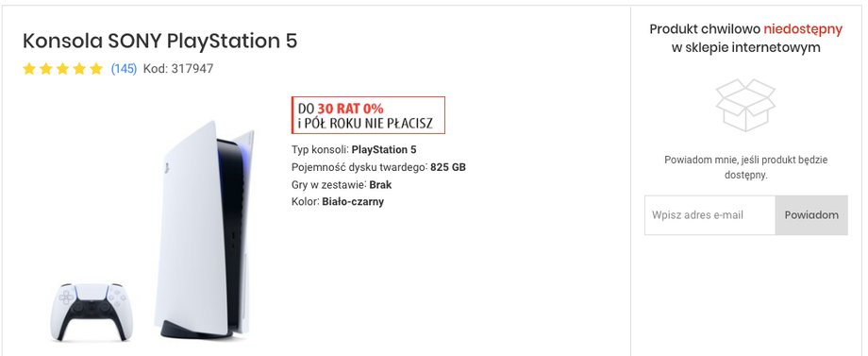Click the 30 RAT 0% promo banner
This screenshot has width=868, height=356.
pos(368,115)
